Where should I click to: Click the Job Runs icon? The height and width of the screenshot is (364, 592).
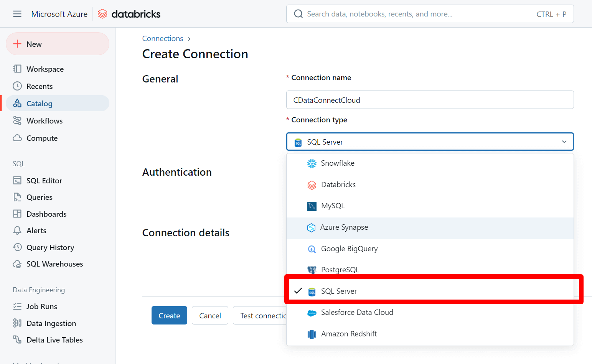17,306
